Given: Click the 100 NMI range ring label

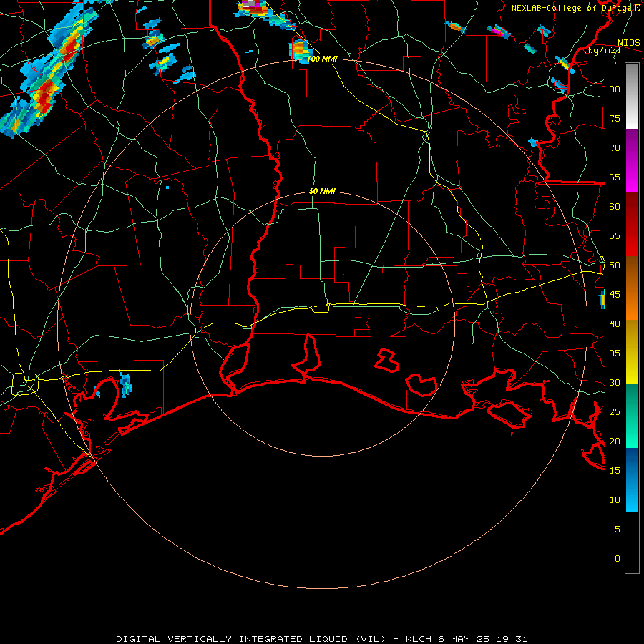Looking at the screenshot, I should click(323, 59).
